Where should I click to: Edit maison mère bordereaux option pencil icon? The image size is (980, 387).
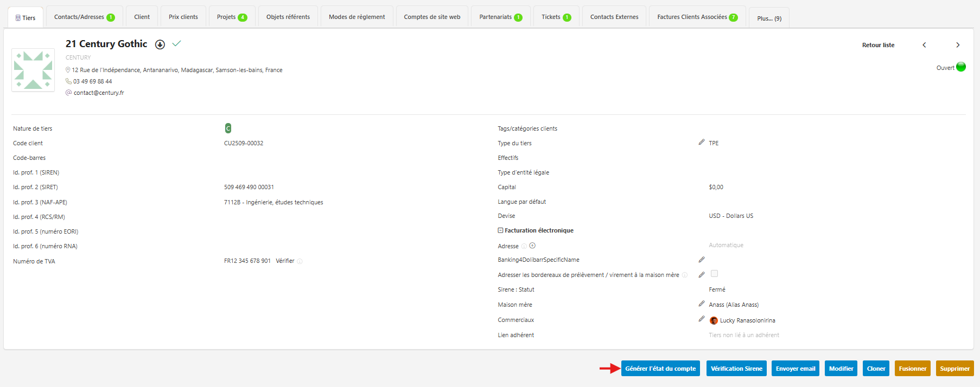[702, 275]
